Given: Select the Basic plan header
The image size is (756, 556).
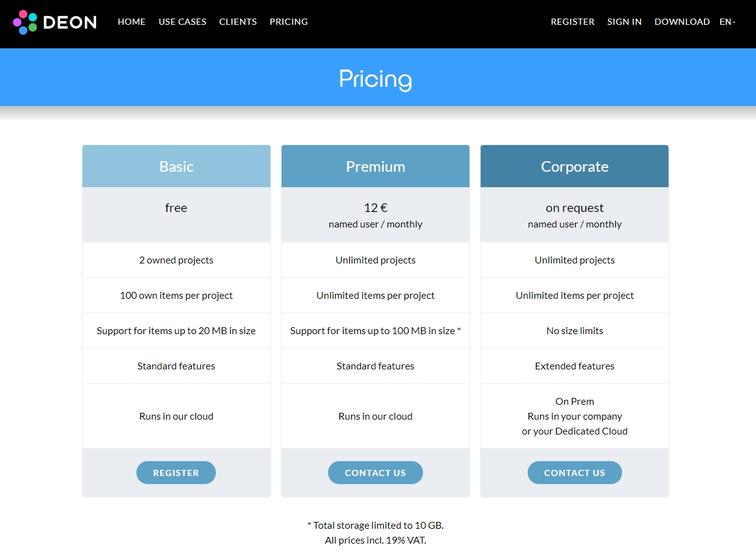Looking at the screenshot, I should pos(176,166).
